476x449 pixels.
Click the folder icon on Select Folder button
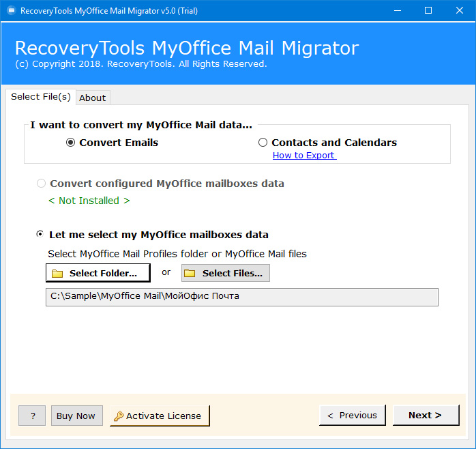57,274
